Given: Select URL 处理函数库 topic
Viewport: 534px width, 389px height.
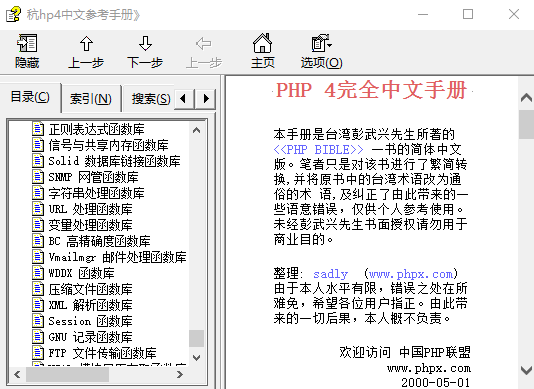Looking at the screenshot, I should [90, 209].
